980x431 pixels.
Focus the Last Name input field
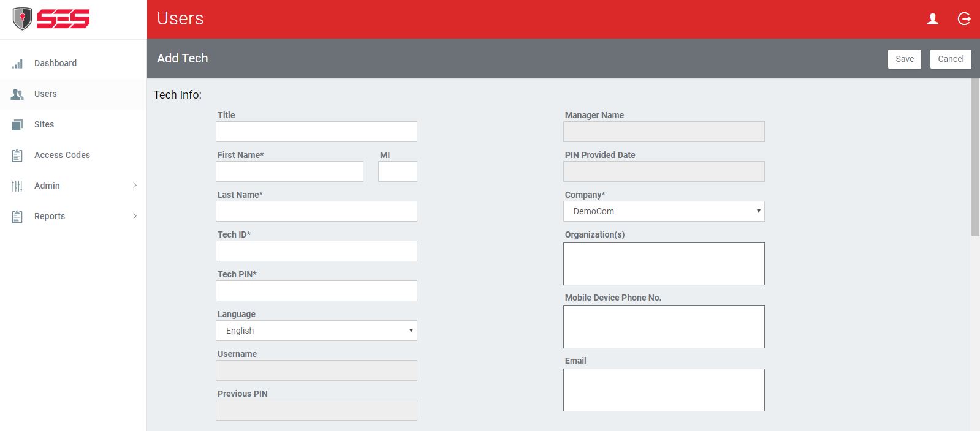coord(316,211)
